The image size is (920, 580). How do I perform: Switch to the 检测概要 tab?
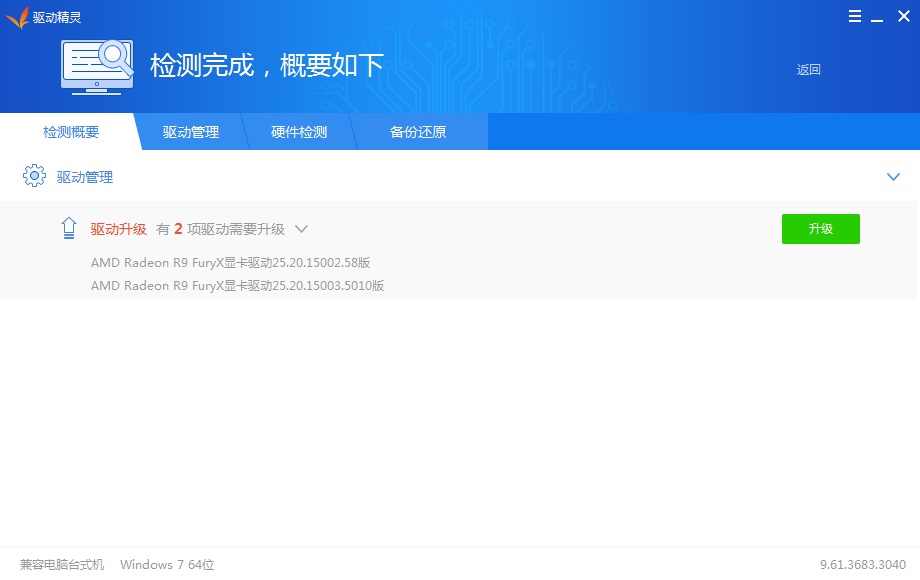coord(71,132)
